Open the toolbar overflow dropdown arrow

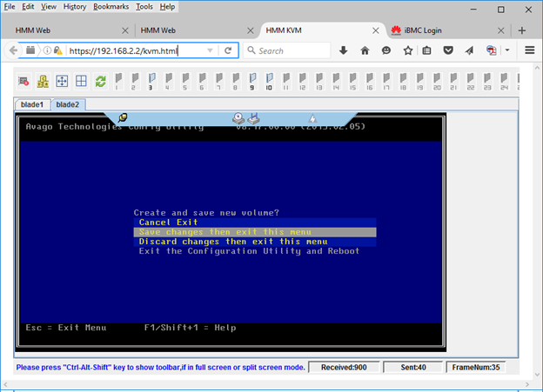507,50
